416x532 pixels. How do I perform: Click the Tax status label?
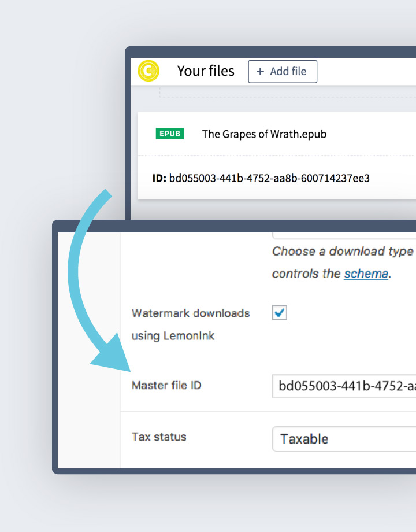point(159,437)
